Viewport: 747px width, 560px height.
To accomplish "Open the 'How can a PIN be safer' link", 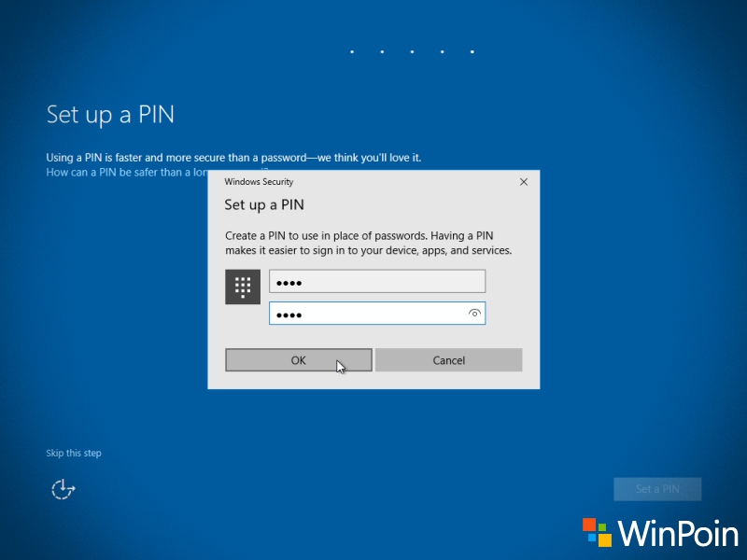I will click(127, 173).
